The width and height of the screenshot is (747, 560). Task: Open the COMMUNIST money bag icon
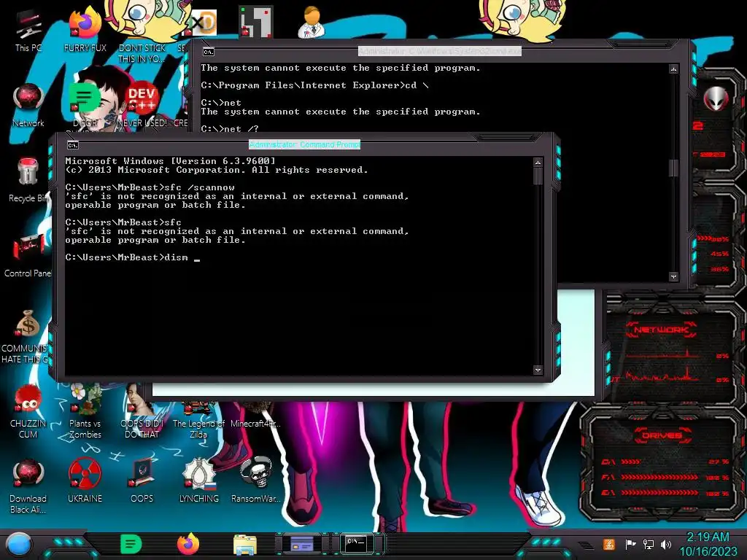(x=27, y=336)
